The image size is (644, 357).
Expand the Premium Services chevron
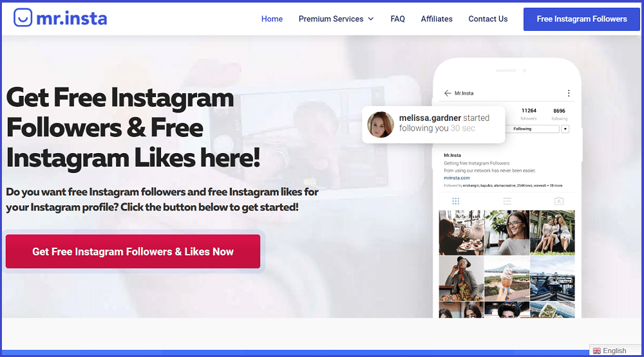pyautogui.click(x=371, y=19)
